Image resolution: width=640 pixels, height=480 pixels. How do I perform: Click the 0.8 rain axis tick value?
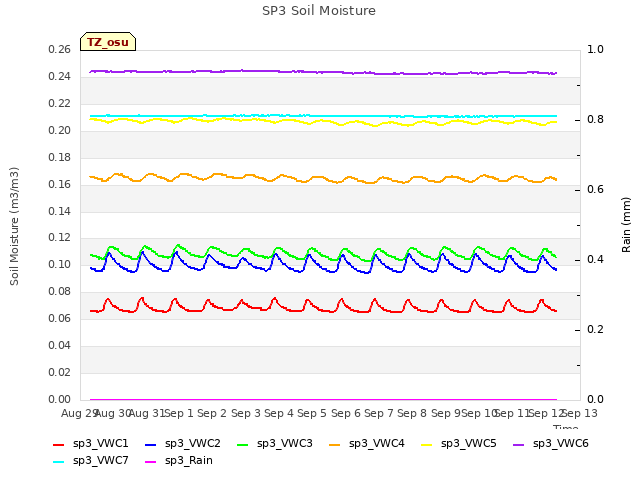click(x=595, y=120)
